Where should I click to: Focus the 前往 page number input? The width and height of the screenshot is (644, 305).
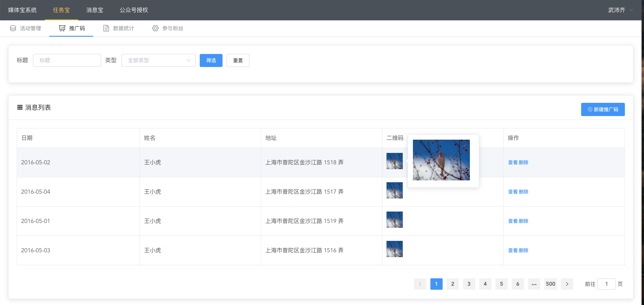pyautogui.click(x=606, y=284)
